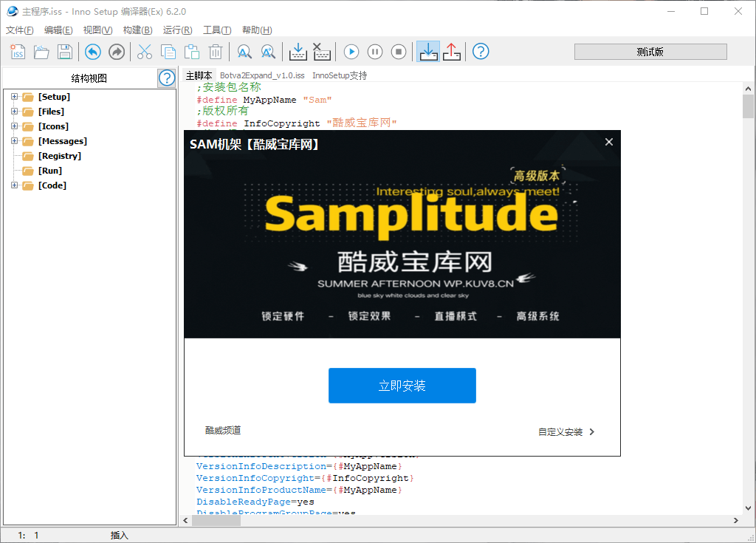Select the [Icons] section label
This screenshot has height=543, width=756.
pyautogui.click(x=53, y=126)
